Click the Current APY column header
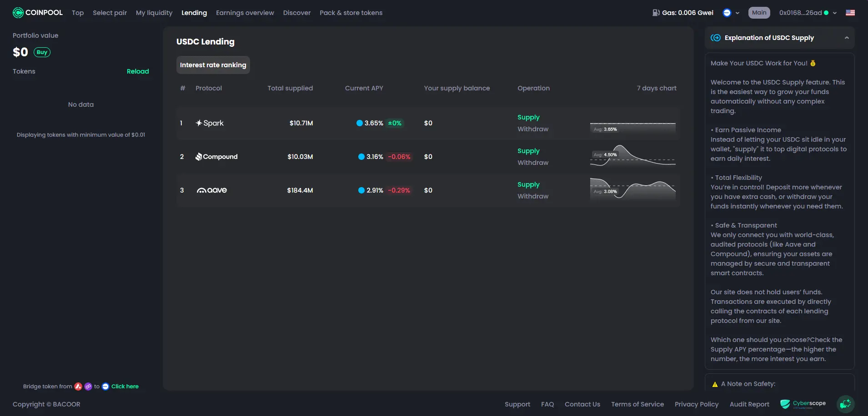This screenshot has width=868, height=416. click(x=364, y=88)
